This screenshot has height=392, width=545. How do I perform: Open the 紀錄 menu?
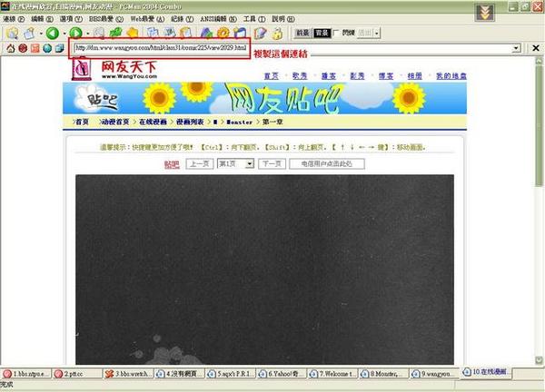tap(182, 19)
